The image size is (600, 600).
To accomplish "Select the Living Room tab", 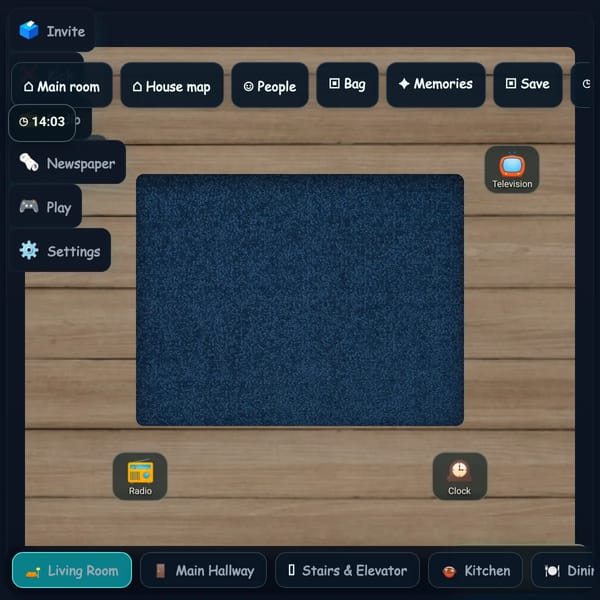I will 72,570.
